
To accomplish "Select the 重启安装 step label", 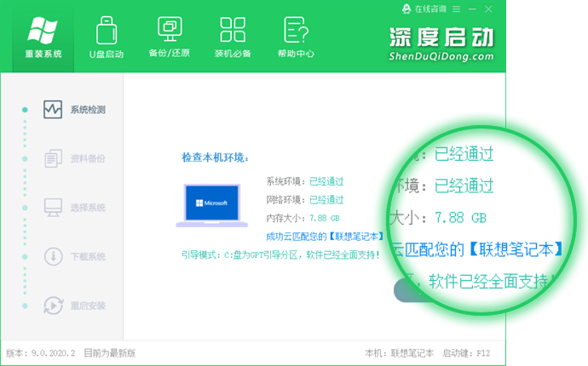I will pyautogui.click(x=88, y=306).
